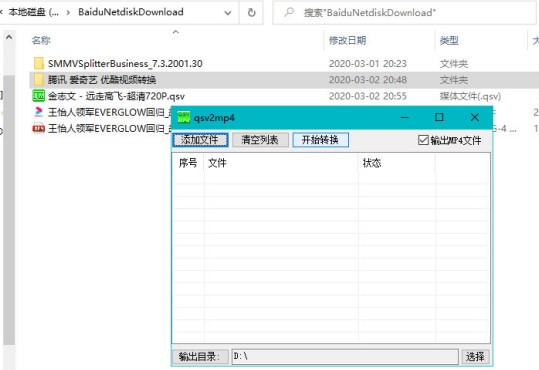Click the 选择 output directory button

tap(475, 357)
